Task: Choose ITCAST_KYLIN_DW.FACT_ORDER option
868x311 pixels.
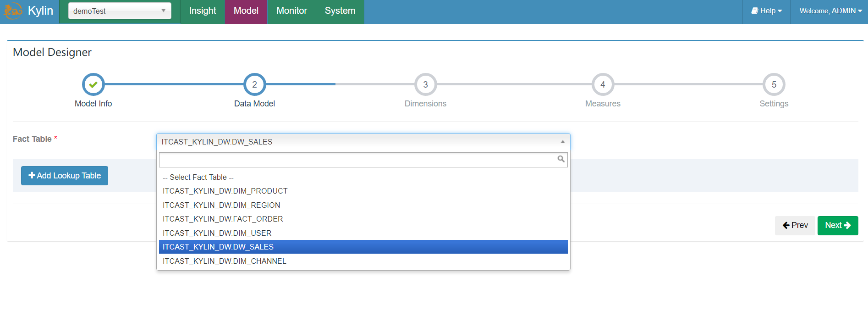Action: 363,219
